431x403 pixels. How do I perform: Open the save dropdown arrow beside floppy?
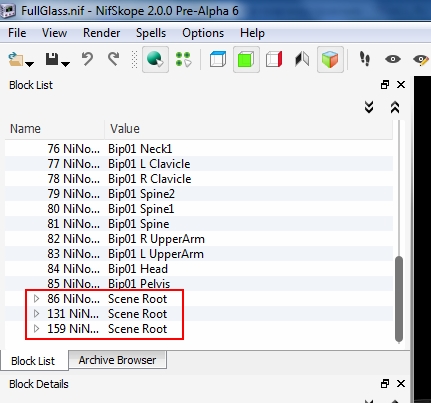tap(66, 64)
